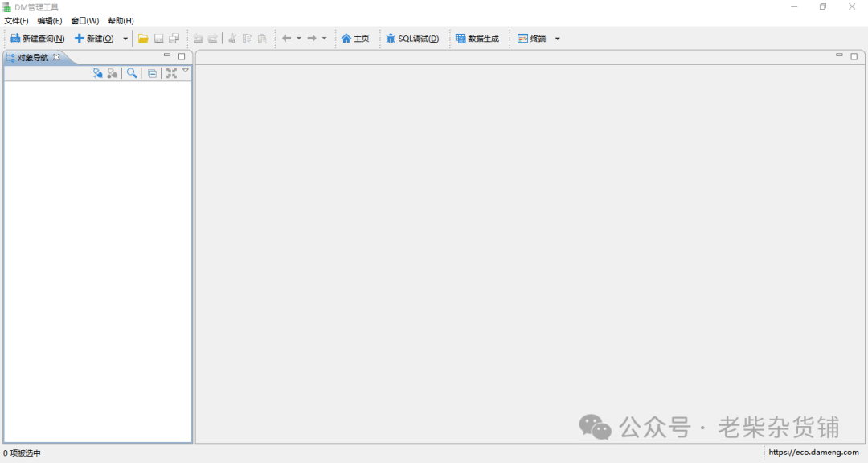
Task: Minimize the 对象导航 panel
Action: pos(167,55)
